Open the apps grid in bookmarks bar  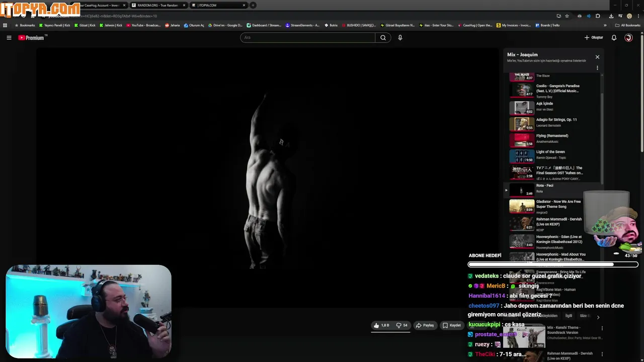point(5,25)
